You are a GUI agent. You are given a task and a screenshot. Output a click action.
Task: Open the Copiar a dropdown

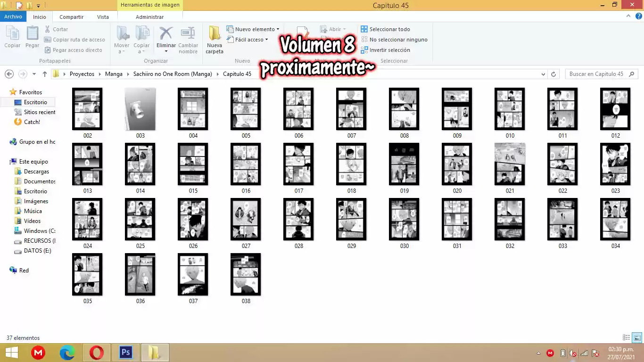141,40
